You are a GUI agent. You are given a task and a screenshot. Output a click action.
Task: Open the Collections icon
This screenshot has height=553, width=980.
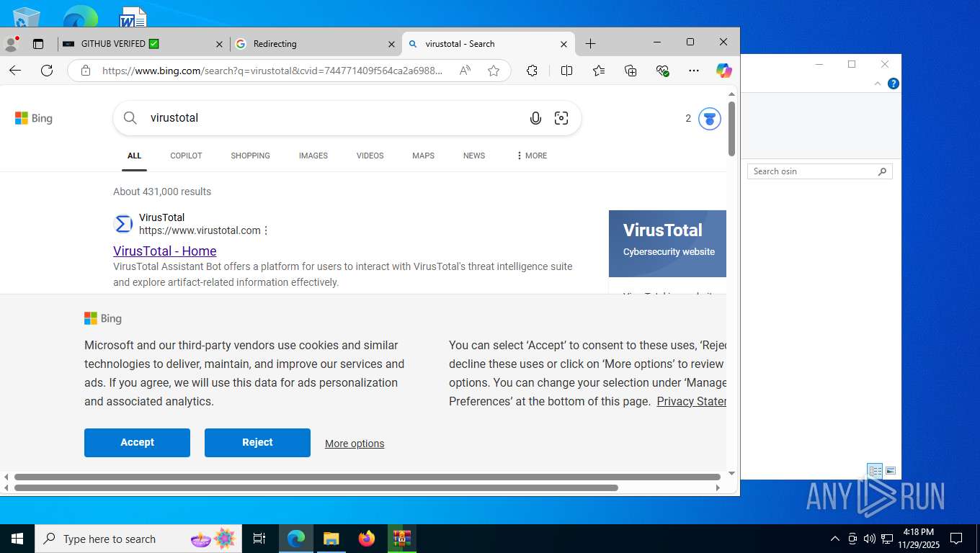631,71
